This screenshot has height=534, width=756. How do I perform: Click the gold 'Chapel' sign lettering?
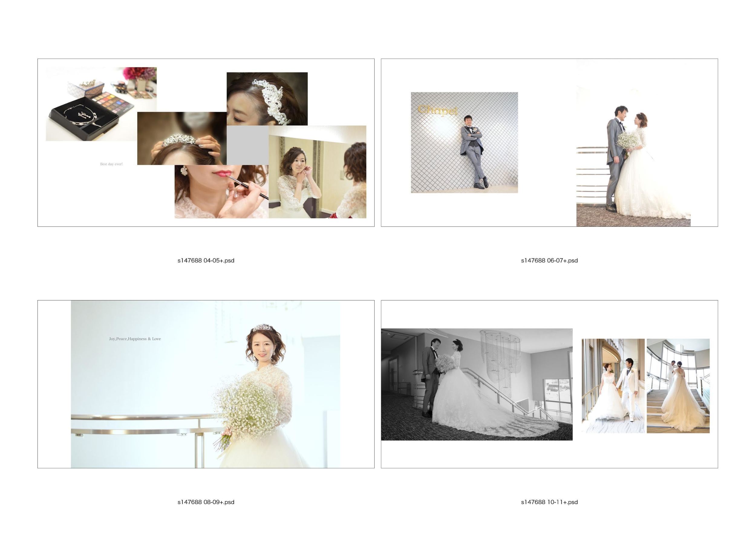[438, 110]
